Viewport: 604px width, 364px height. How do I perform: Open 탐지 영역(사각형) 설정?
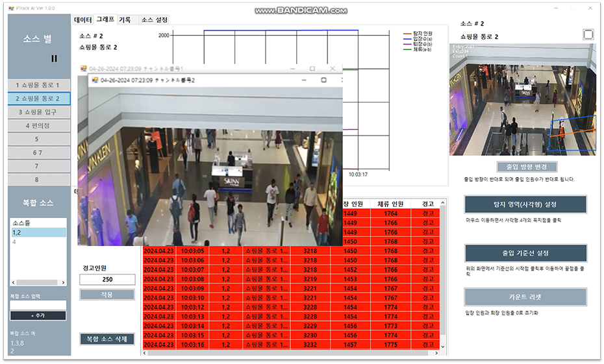(x=525, y=204)
